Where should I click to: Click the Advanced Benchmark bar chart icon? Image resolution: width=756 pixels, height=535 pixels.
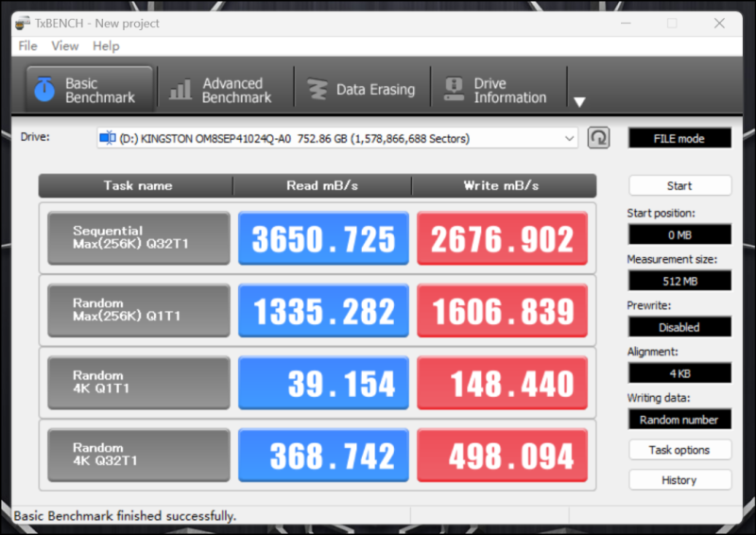(180, 90)
